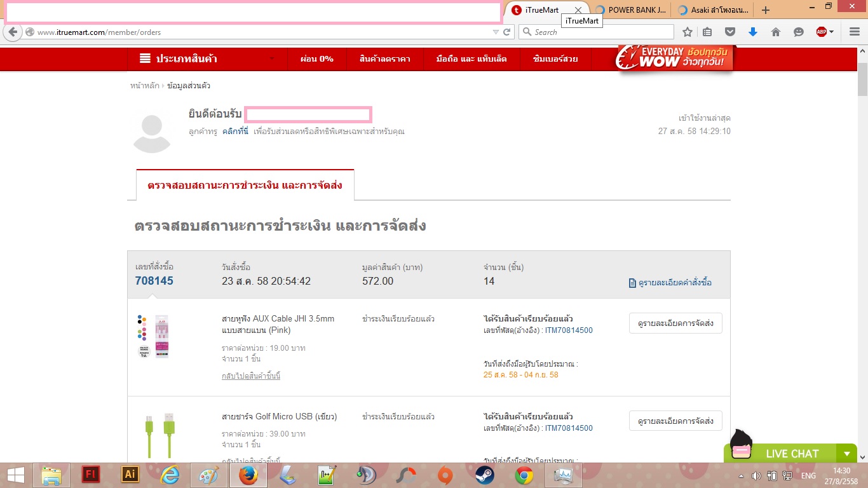Screen dimensions: 868x488
Task: Open Paint from the taskbar
Action: click(209, 475)
